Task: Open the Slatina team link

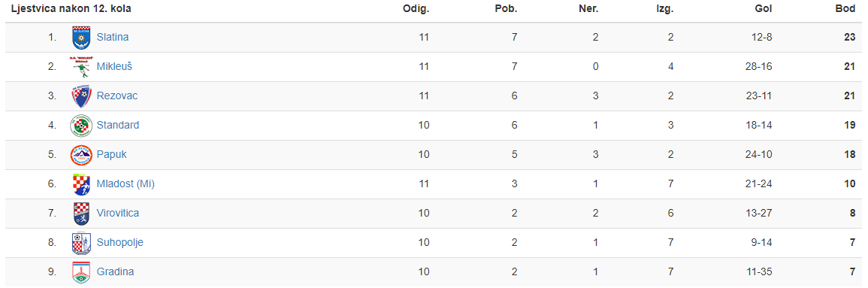Action: (x=113, y=38)
